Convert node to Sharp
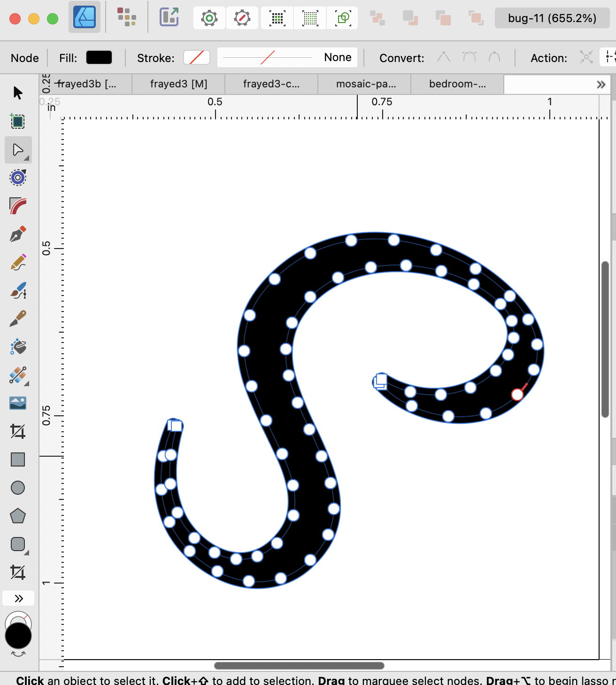The image size is (616, 685). 444,57
